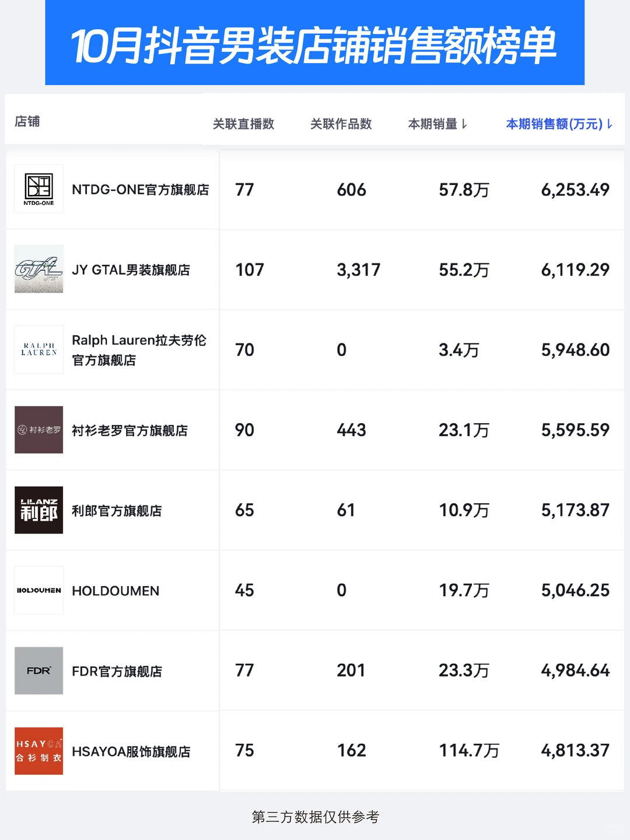Sort by 本期销售额(万元) arrow icon
This screenshot has height=840, width=630.
(x=610, y=124)
